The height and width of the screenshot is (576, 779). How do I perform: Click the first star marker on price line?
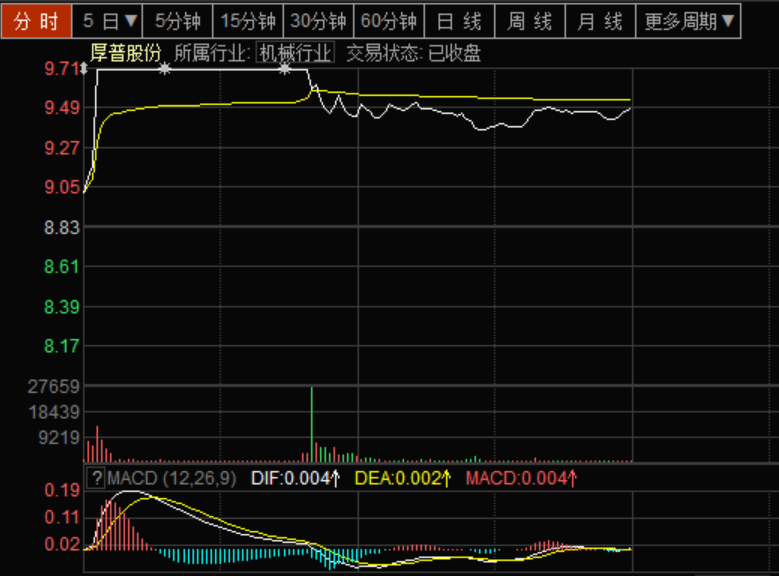[165, 69]
